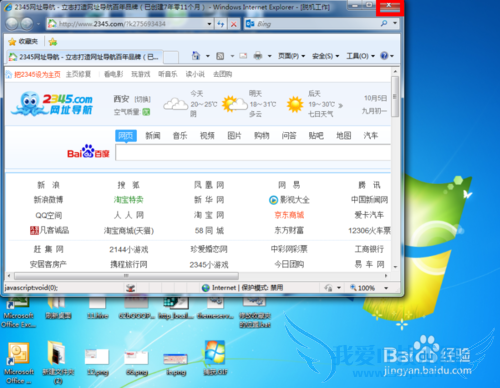Open the 京东商城 red link

pyautogui.click(x=289, y=215)
